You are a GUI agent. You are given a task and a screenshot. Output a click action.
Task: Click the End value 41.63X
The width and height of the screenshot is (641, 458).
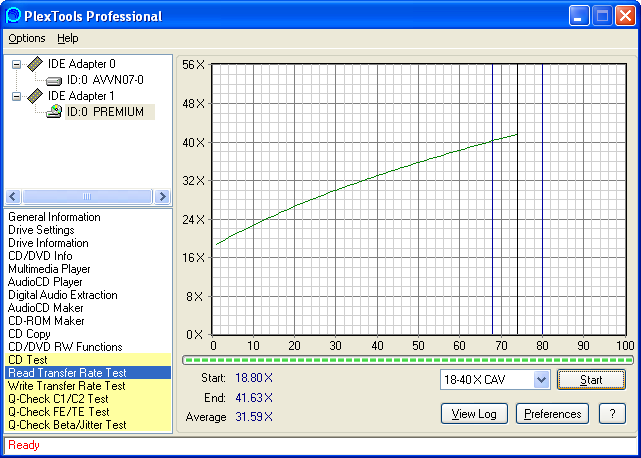(x=254, y=397)
